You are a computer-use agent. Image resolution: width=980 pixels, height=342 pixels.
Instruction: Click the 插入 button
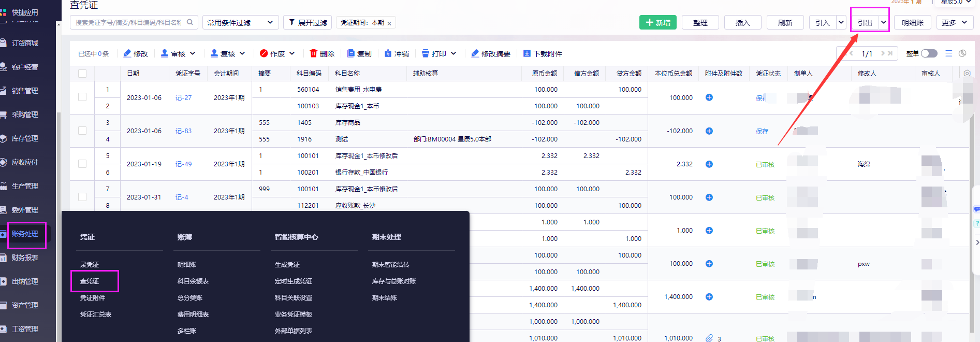pyautogui.click(x=743, y=22)
